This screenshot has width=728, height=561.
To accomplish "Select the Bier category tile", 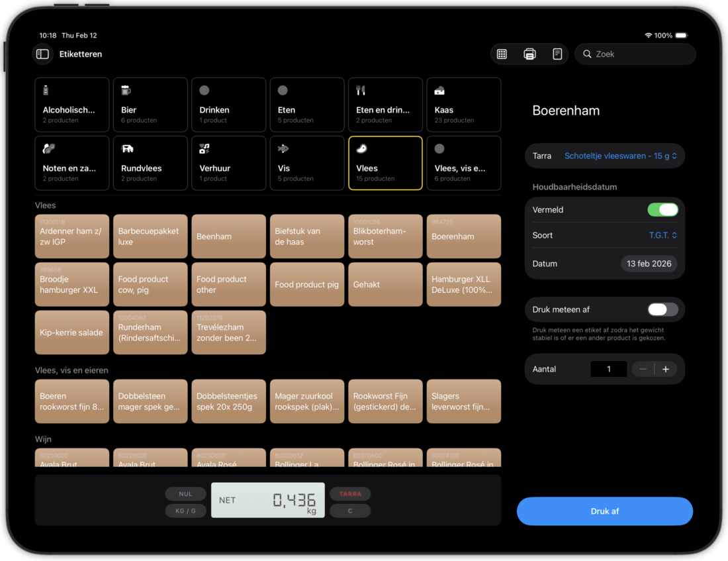I will (150, 105).
